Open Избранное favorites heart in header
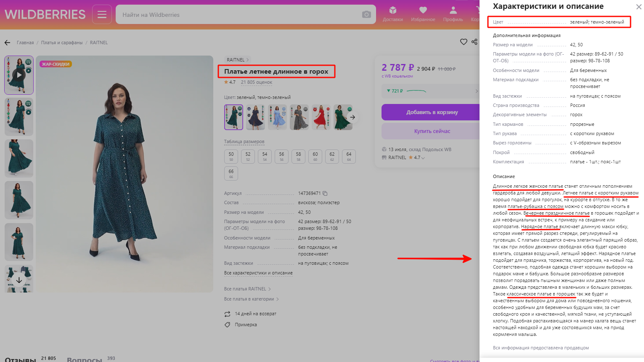 click(x=423, y=14)
